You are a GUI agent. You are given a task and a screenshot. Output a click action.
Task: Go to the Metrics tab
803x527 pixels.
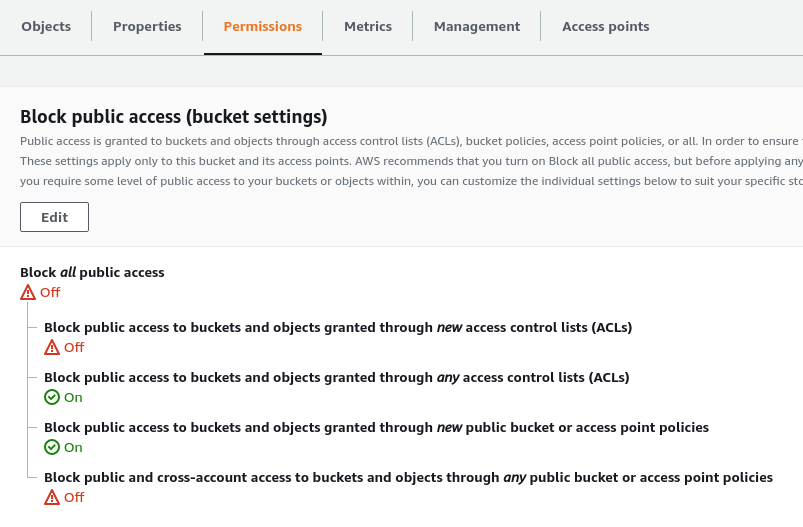coord(368,27)
